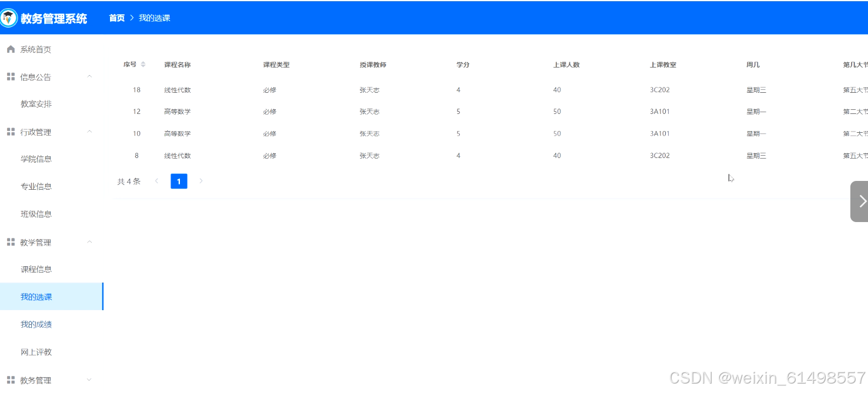Open the 首页 breadcrumb link

(116, 18)
